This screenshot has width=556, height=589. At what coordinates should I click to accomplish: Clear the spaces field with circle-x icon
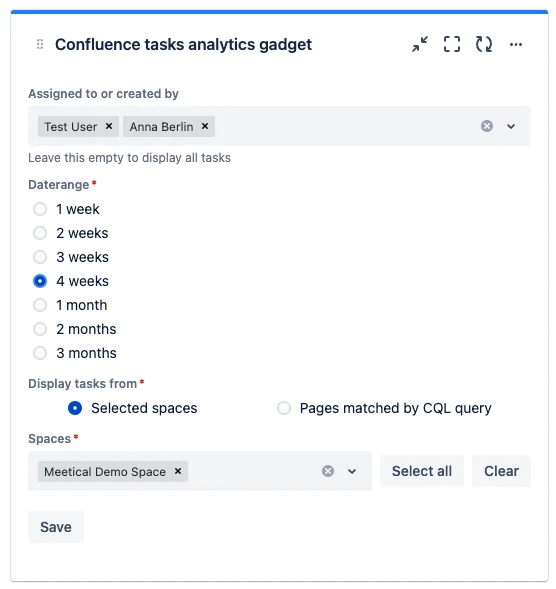point(328,471)
